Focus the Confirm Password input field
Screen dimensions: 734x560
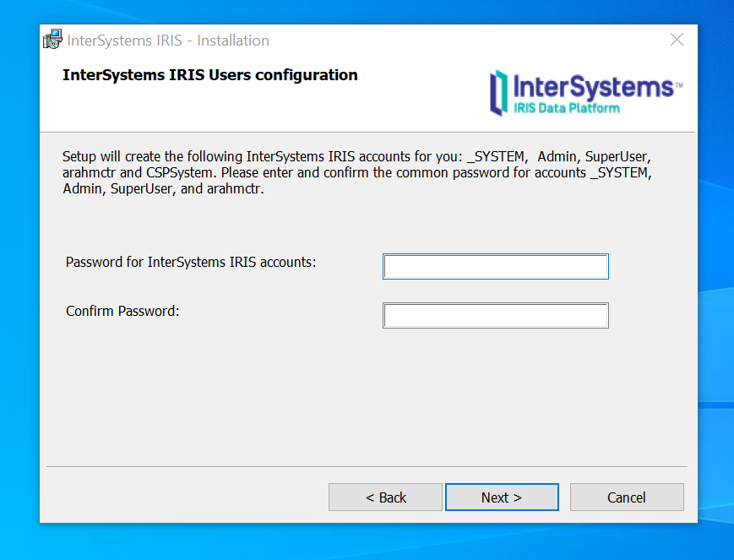[496, 316]
